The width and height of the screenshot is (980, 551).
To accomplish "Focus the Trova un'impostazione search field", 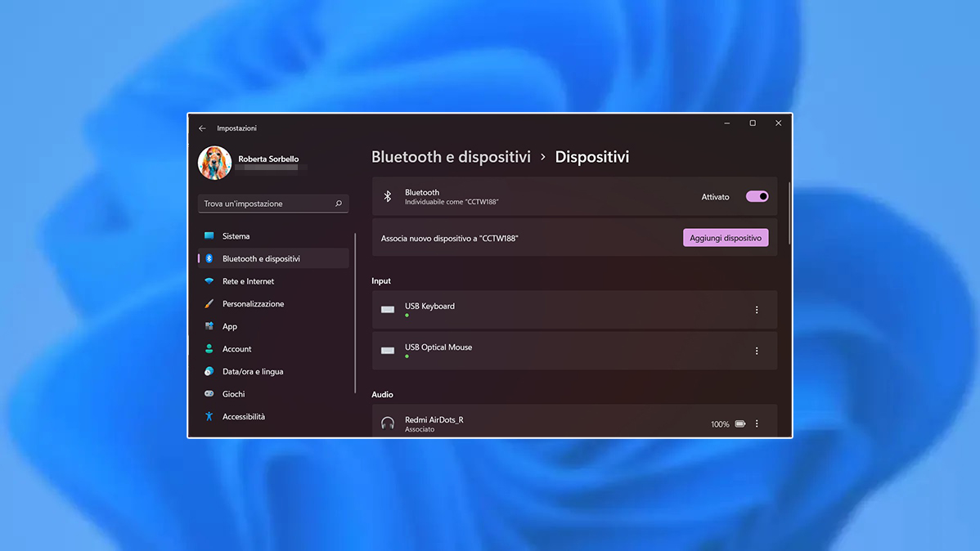I will click(266, 204).
